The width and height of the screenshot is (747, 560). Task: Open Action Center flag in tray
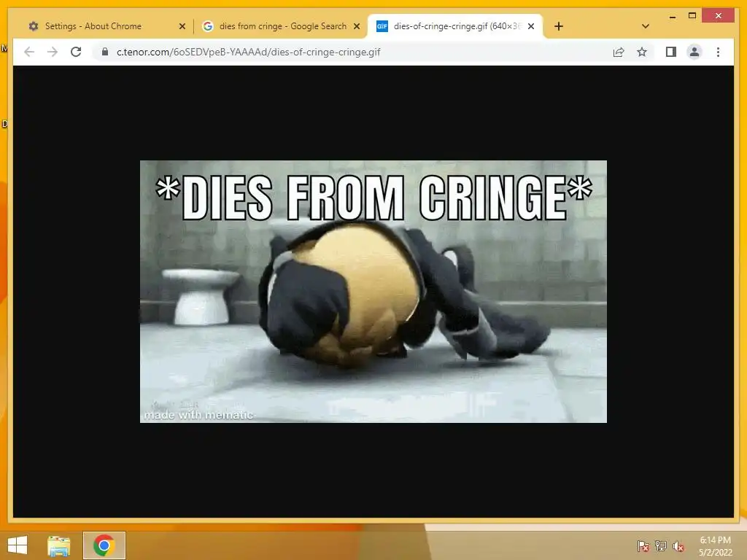(x=643, y=546)
